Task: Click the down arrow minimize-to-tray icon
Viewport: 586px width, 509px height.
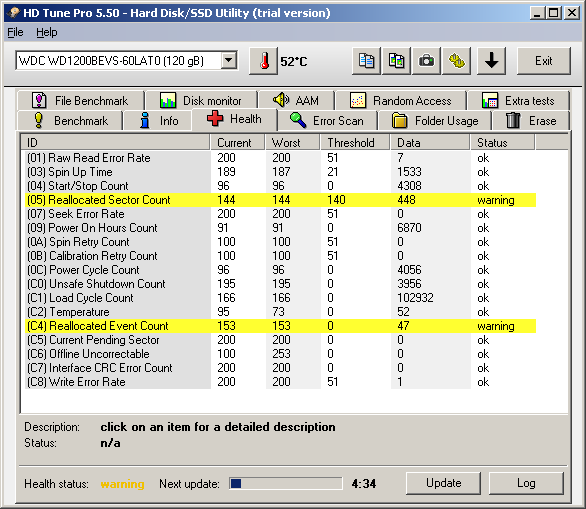Action: pos(491,61)
